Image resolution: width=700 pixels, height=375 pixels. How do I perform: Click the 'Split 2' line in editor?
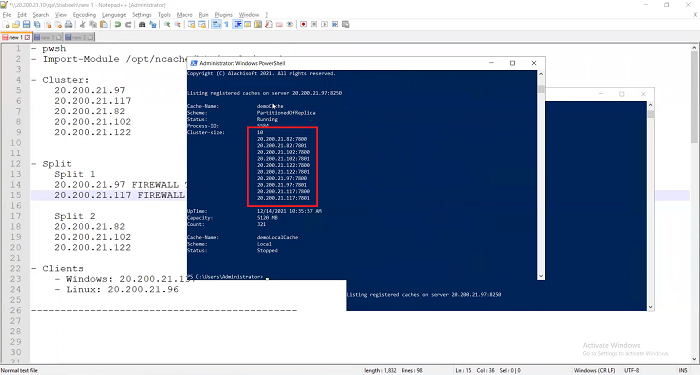[75, 216]
